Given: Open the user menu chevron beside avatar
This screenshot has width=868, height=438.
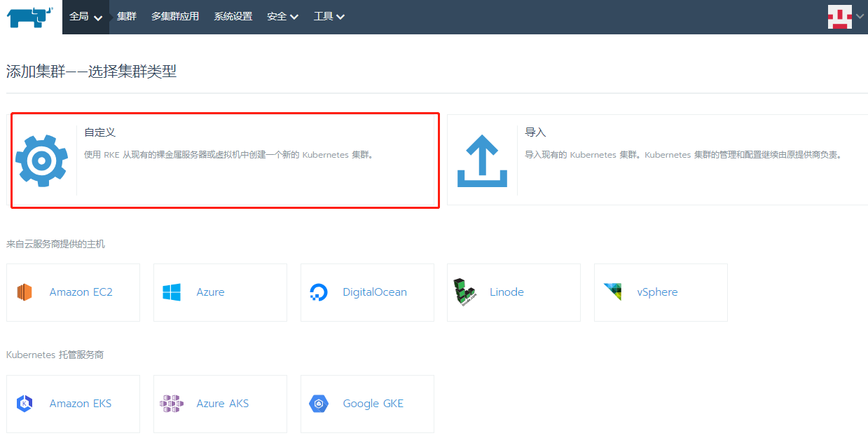Looking at the screenshot, I should click(x=860, y=17).
